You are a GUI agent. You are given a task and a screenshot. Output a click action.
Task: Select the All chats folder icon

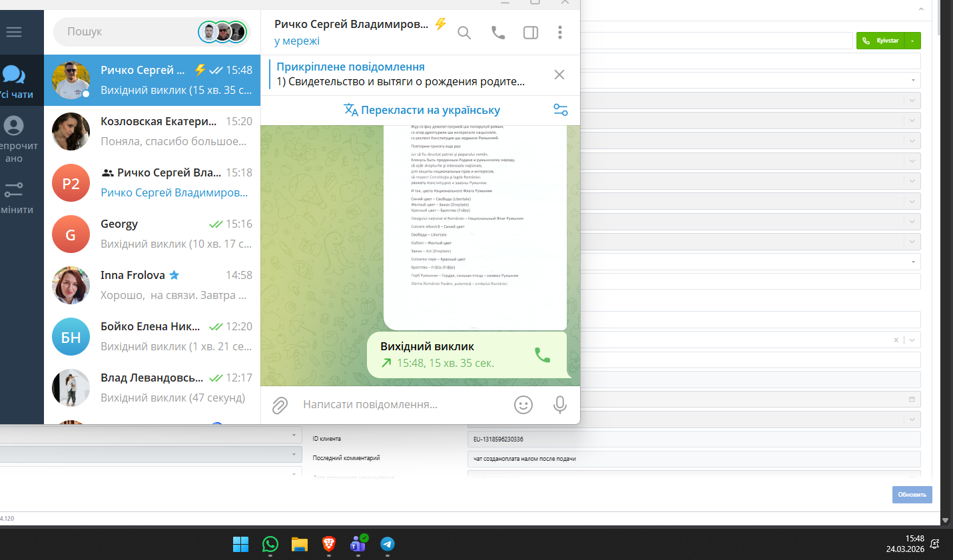coord(14,81)
